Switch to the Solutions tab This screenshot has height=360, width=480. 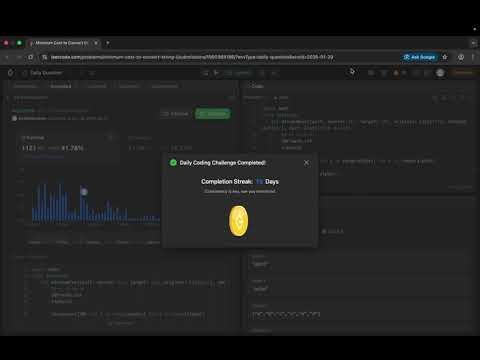128,86
